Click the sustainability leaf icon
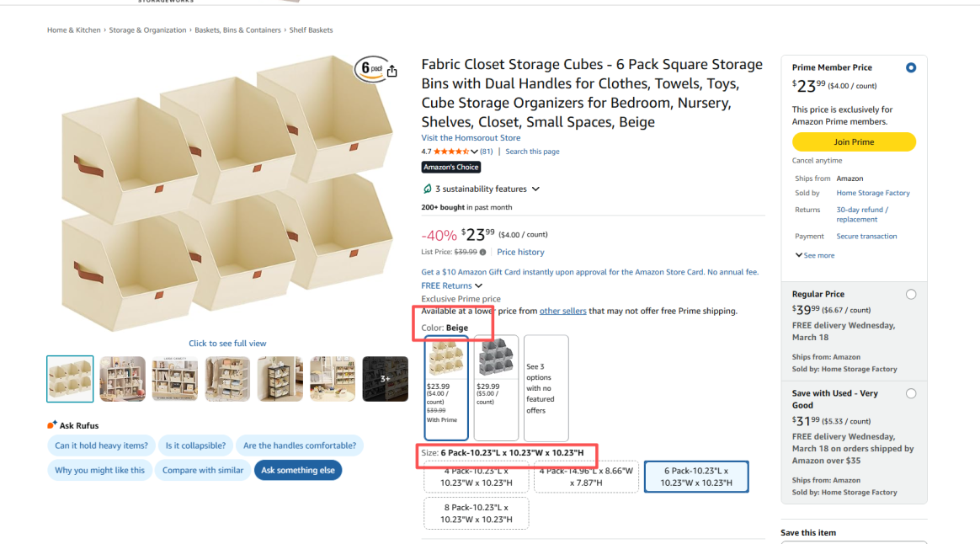Image resolution: width=980 pixels, height=544 pixels. click(x=428, y=189)
